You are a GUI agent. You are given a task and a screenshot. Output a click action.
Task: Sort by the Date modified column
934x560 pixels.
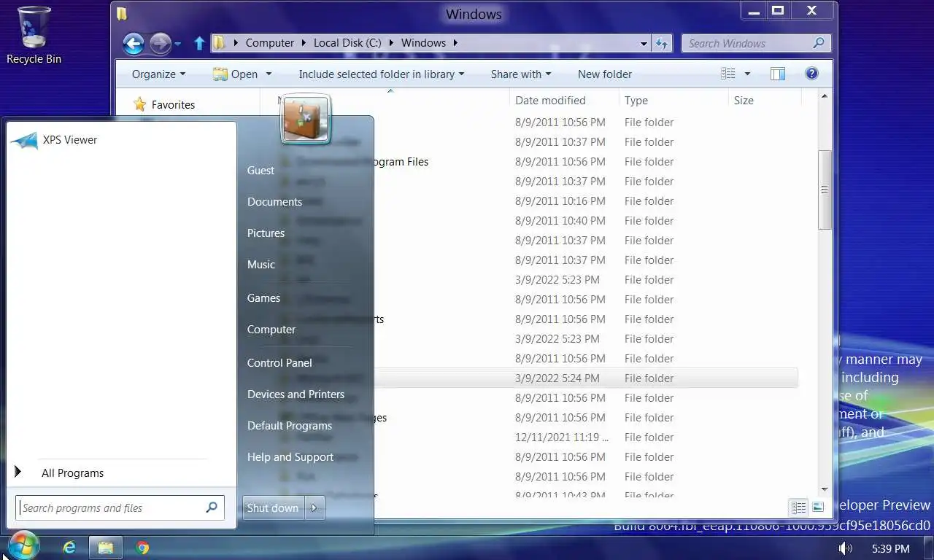tap(563, 100)
